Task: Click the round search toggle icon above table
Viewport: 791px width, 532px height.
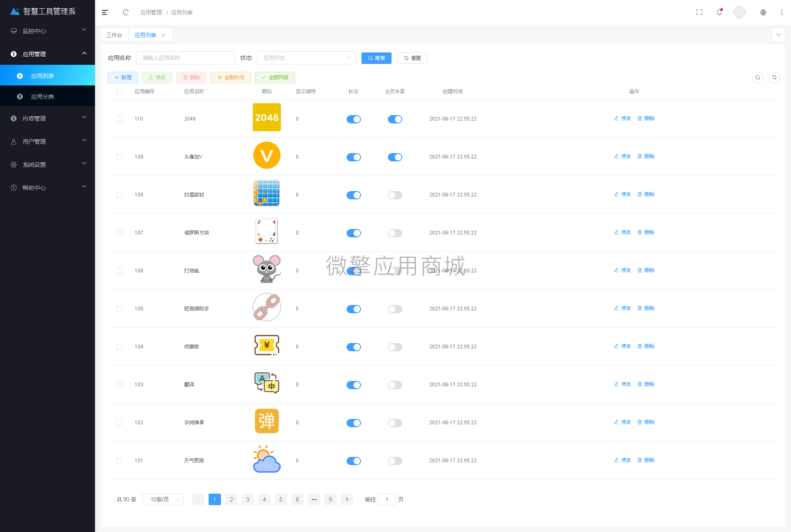Action: coord(758,77)
